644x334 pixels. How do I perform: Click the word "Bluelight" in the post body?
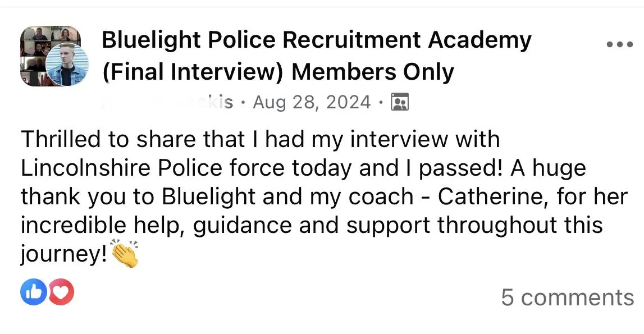point(209,196)
